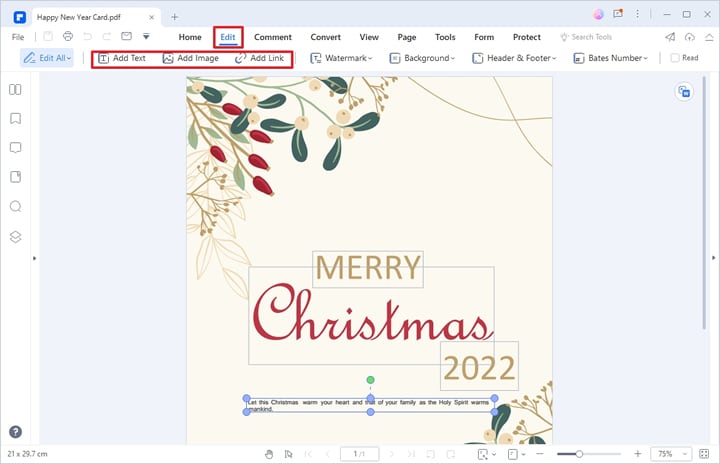Jump to last page button
Viewport: 720px width, 464px height.
pos(411,454)
